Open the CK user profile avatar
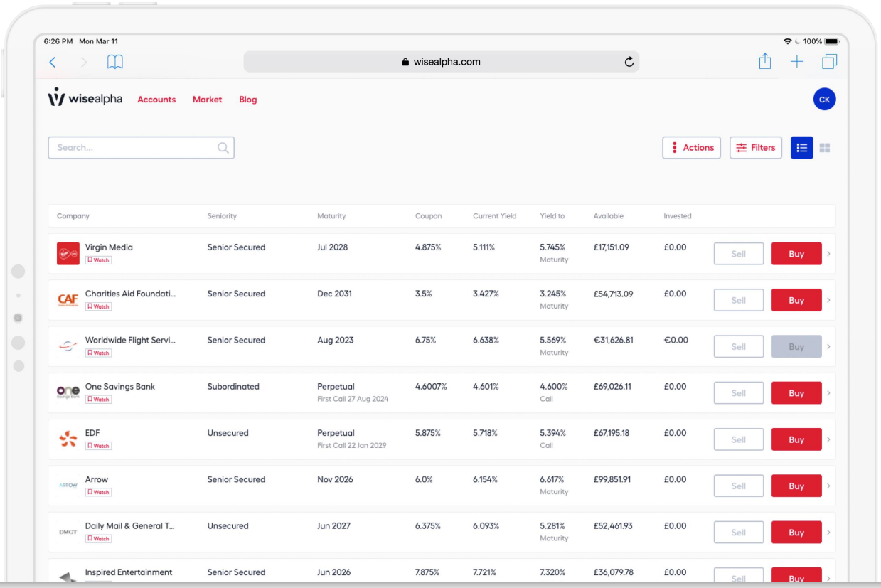This screenshot has width=881, height=588. click(x=824, y=100)
